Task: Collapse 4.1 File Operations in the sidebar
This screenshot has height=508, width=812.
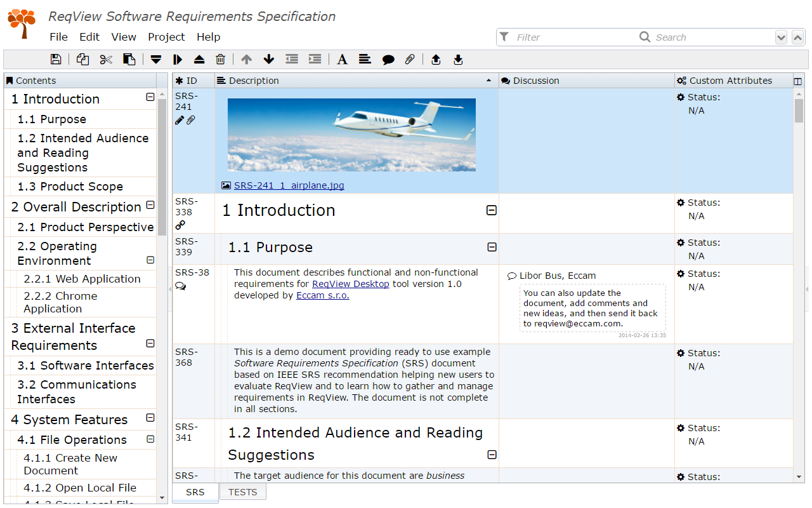Action: click(150, 439)
